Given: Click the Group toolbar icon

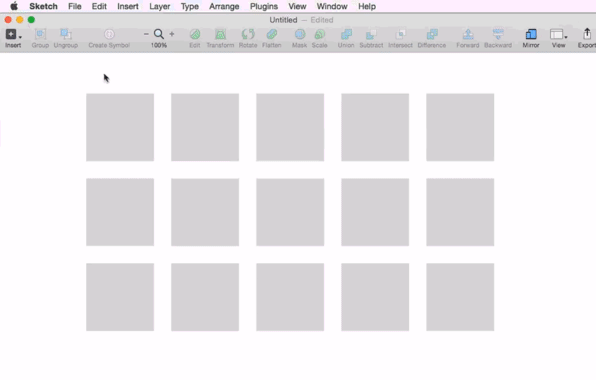Looking at the screenshot, I should (40, 34).
